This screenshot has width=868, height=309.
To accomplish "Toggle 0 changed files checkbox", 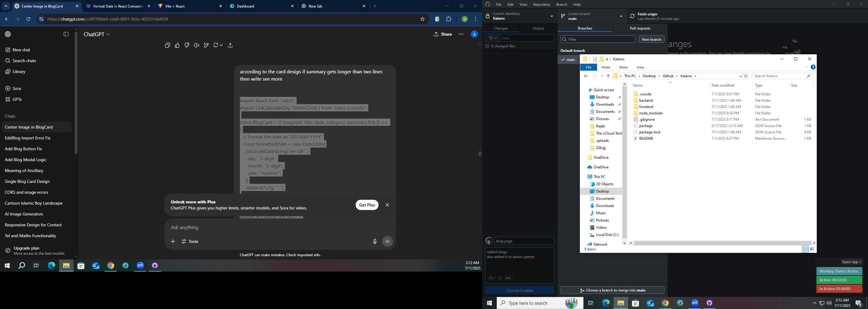I will click(x=487, y=46).
